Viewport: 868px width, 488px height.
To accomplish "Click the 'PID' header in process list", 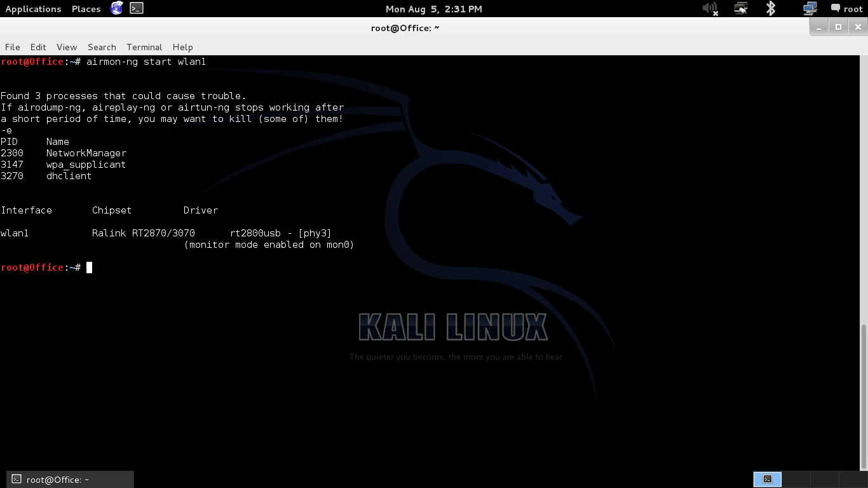I will click(10, 142).
